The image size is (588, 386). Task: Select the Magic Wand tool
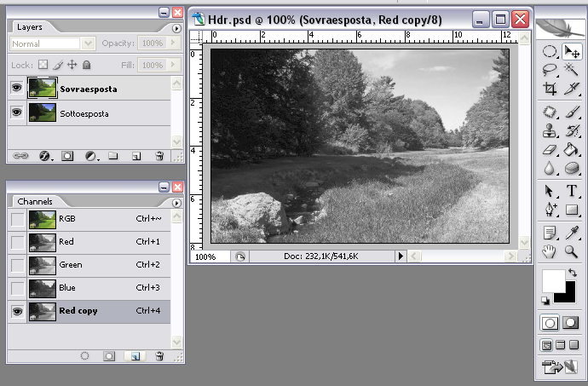pyautogui.click(x=572, y=70)
